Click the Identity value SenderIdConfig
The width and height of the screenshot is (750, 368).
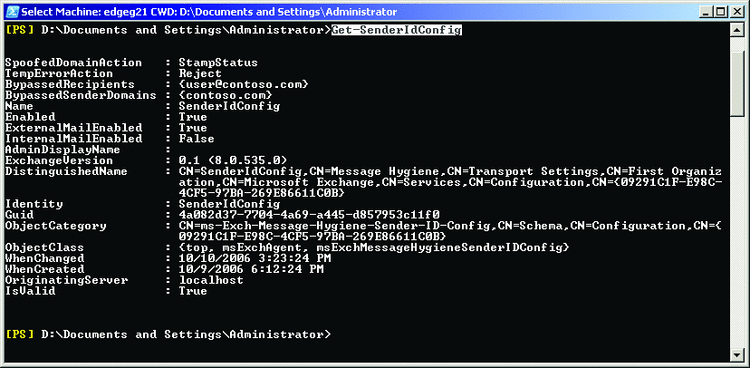(x=229, y=204)
